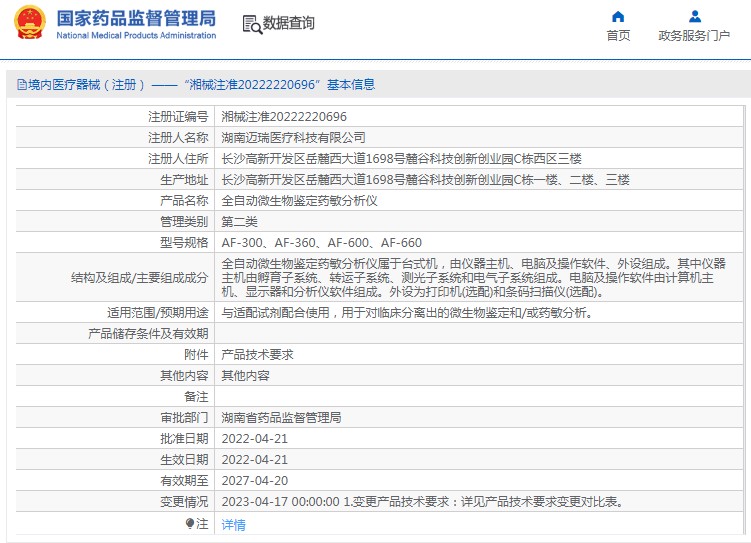The height and width of the screenshot is (543, 751).
Task: Click the 生效日期 row label
Action: [x=184, y=460]
